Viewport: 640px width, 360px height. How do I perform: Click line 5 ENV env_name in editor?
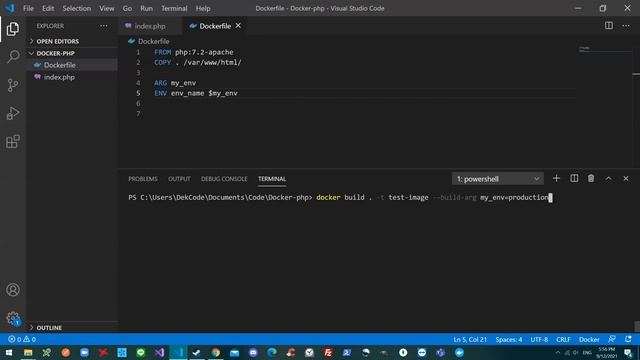(196, 93)
